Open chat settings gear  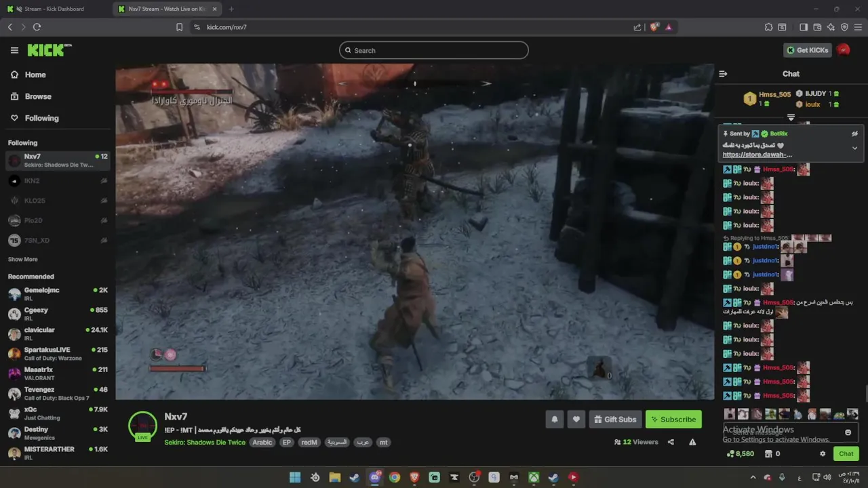coord(823,454)
